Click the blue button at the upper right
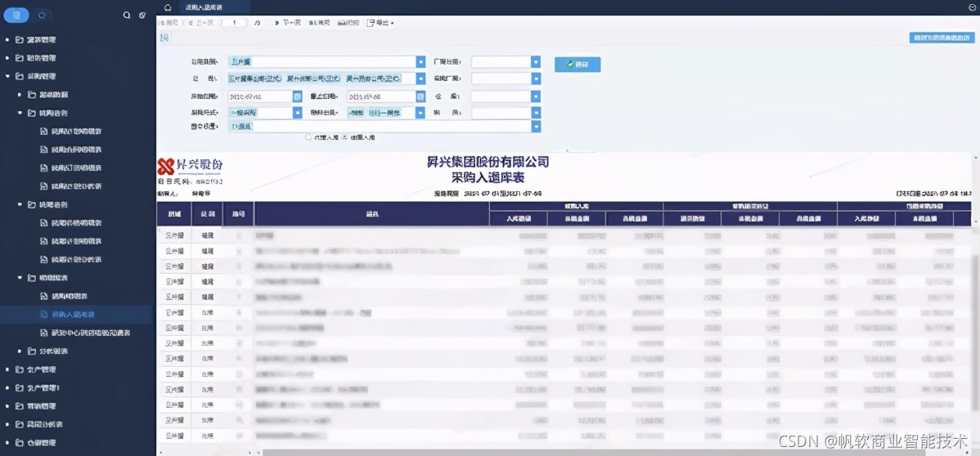 [x=942, y=38]
